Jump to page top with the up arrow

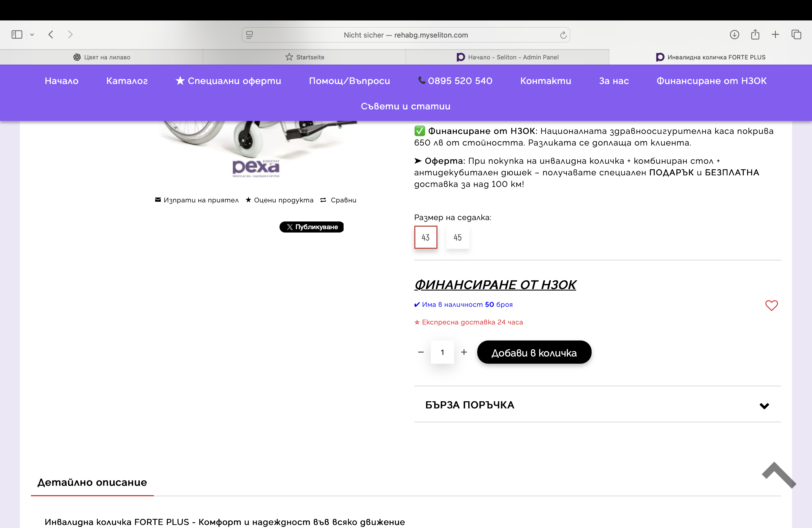pos(779,475)
